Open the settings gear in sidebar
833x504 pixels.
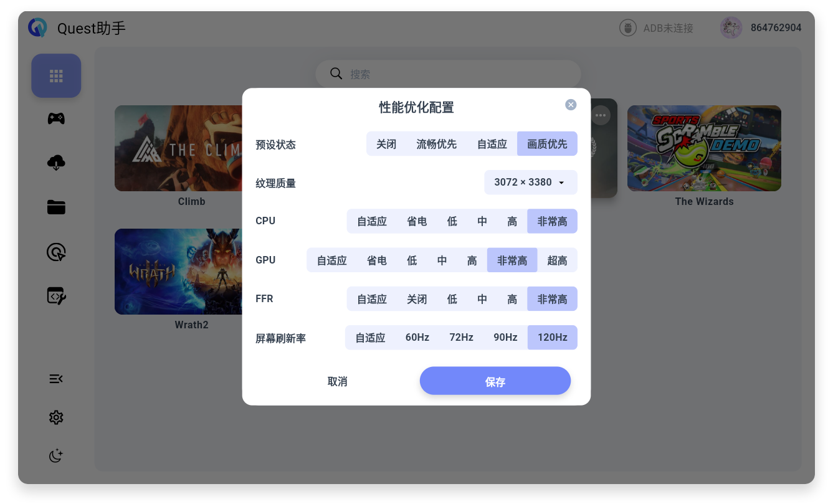click(56, 417)
